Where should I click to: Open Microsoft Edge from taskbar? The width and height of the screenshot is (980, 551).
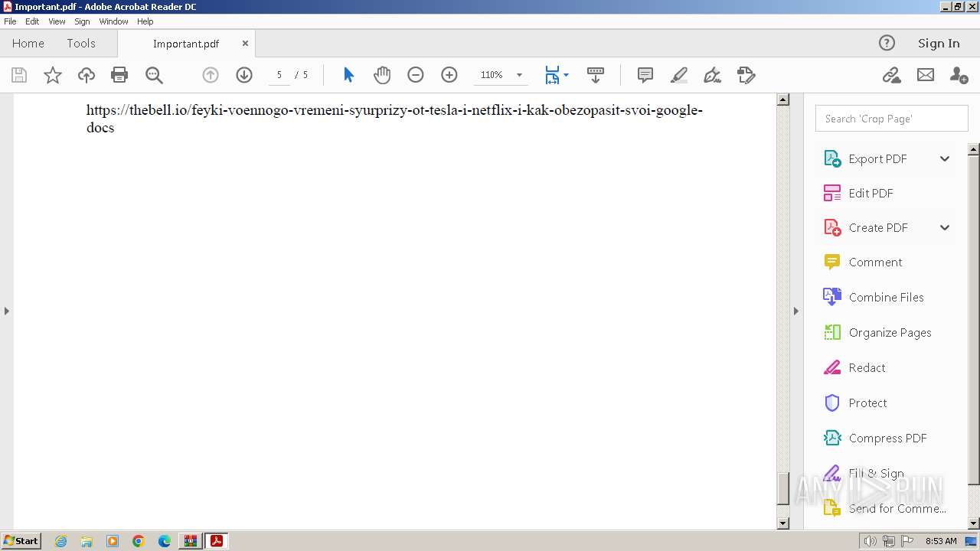click(x=165, y=541)
